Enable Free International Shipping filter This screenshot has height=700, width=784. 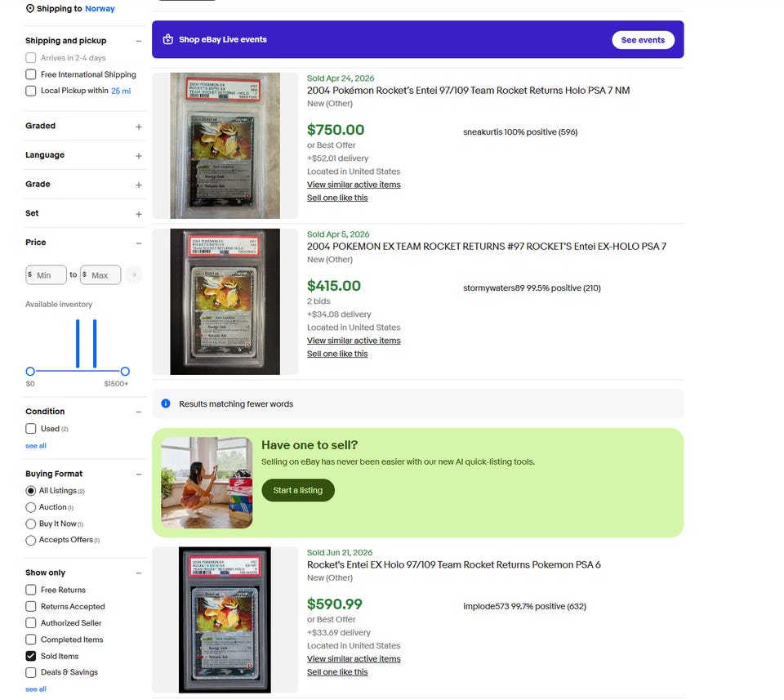pos(30,74)
